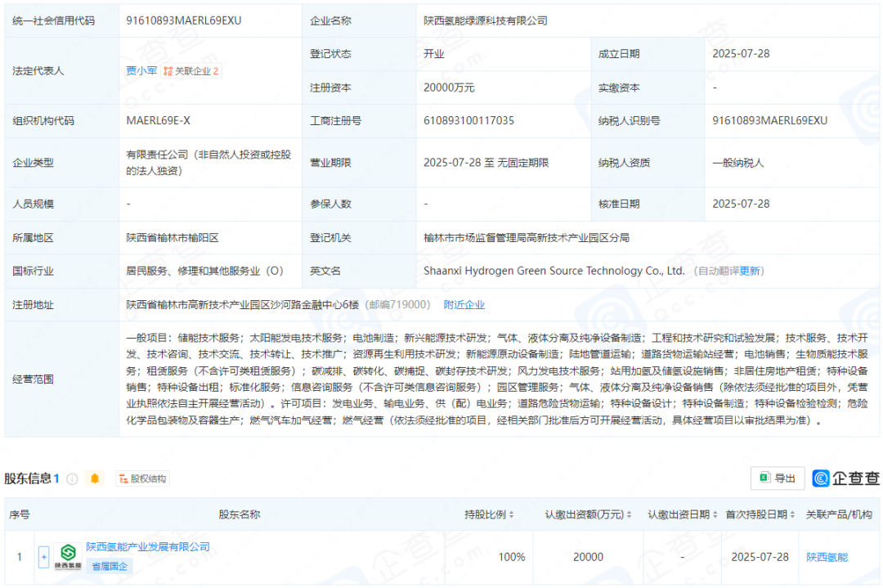Open 陕西氢能 related product link
The image size is (883, 588).
(827, 557)
